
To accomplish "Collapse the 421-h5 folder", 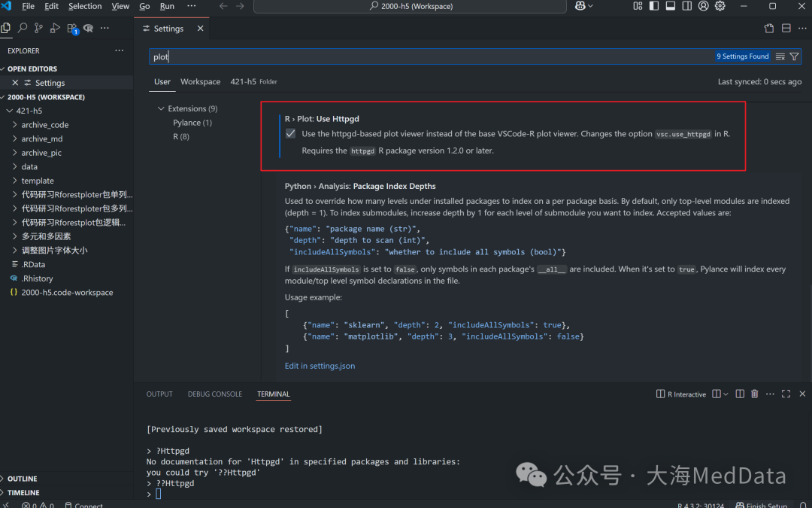I will pyautogui.click(x=29, y=111).
